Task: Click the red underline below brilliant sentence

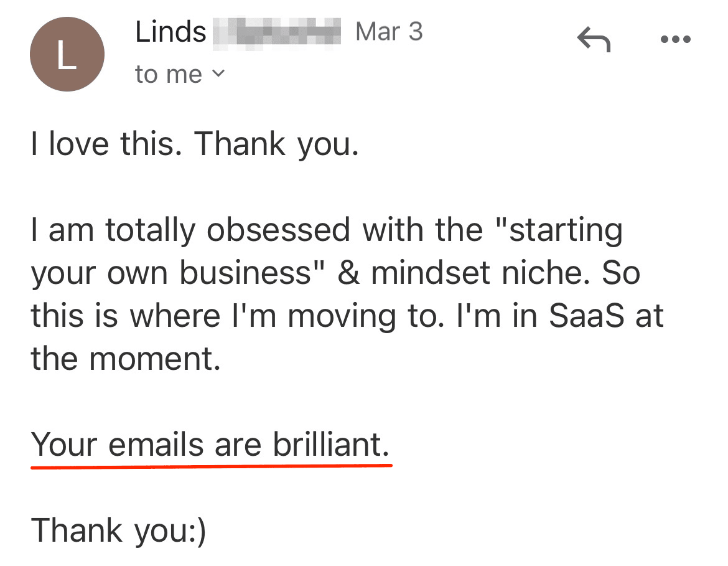Action: point(212,466)
